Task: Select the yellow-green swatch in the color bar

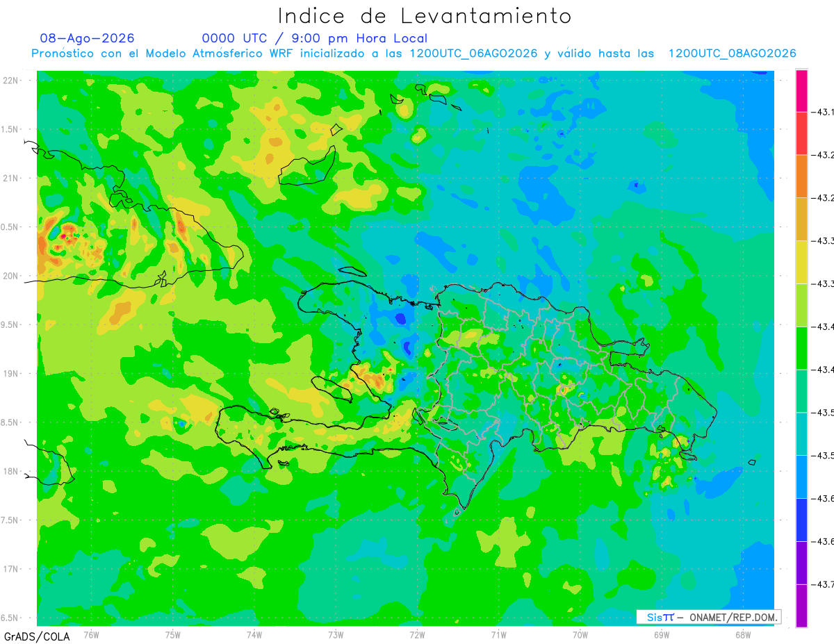Action: click(x=801, y=306)
